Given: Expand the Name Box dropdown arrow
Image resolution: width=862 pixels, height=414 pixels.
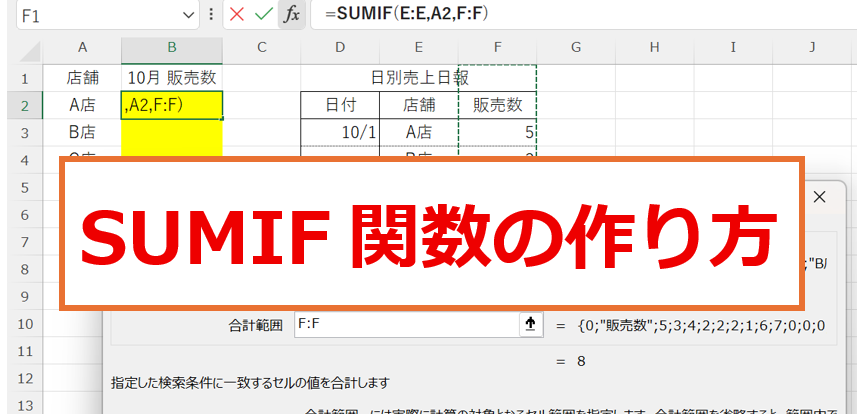Looking at the screenshot, I should tap(189, 15).
